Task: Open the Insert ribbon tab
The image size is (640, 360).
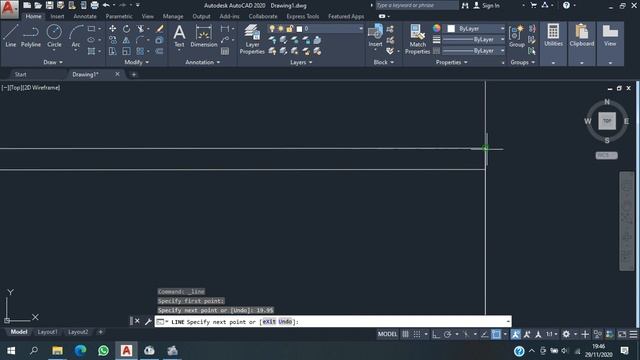Action: pyautogui.click(x=57, y=16)
